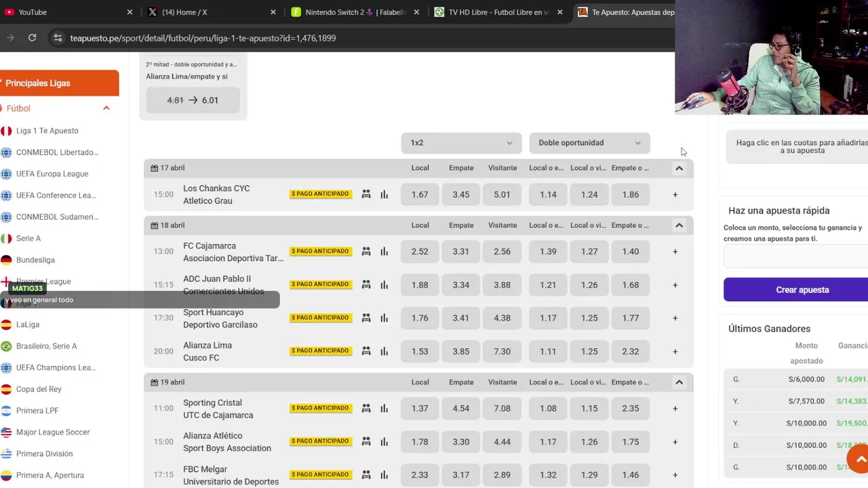Select Empate odds 3.31 for FC Cajamarca
This screenshot has width=868, height=488.
click(461, 251)
